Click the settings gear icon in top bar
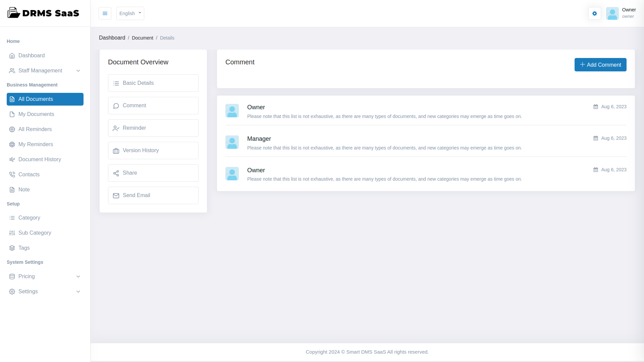The height and width of the screenshot is (362, 644). tap(594, 13)
